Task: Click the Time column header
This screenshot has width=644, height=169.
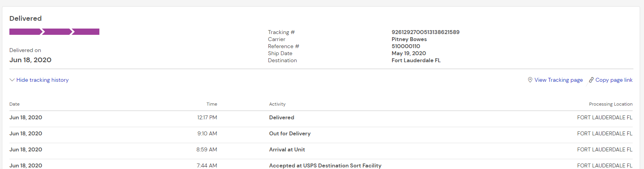Action: 212,104
